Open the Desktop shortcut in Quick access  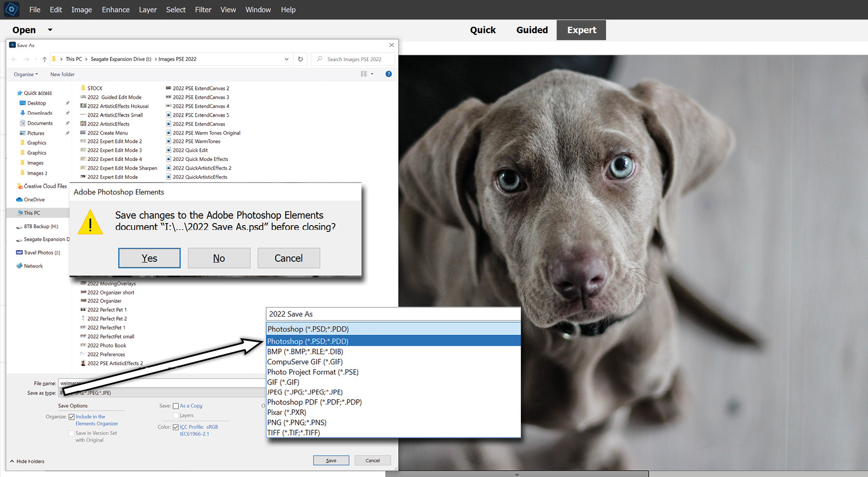tap(36, 103)
